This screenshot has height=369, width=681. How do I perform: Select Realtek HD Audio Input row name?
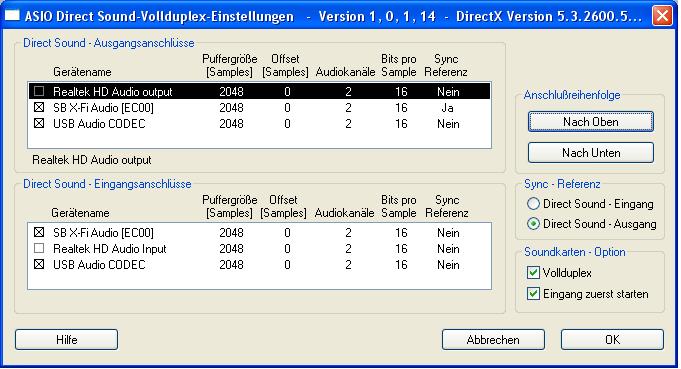click(109, 249)
